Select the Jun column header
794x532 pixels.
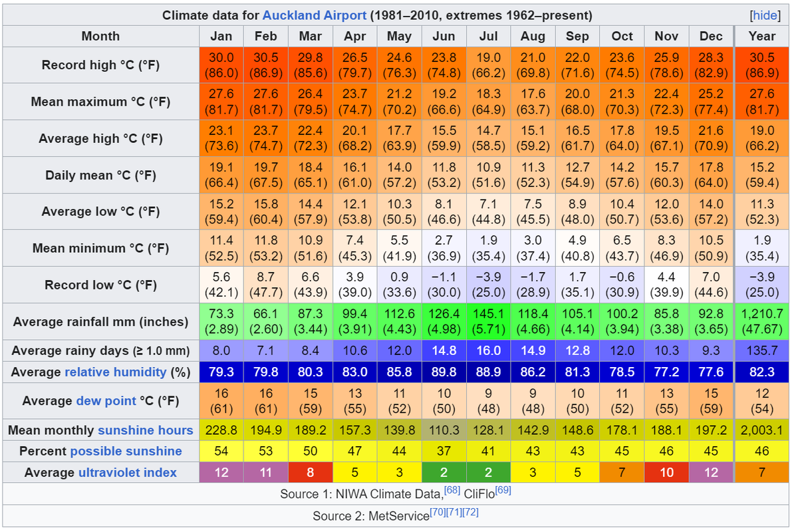444,36
